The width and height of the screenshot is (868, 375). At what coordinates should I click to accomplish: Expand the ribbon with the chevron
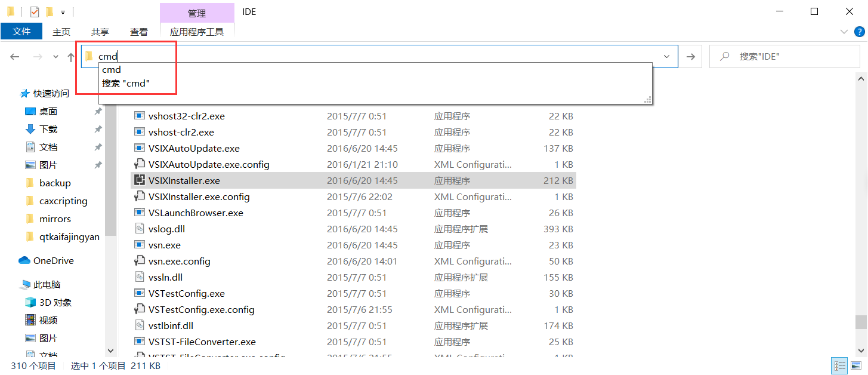click(844, 32)
